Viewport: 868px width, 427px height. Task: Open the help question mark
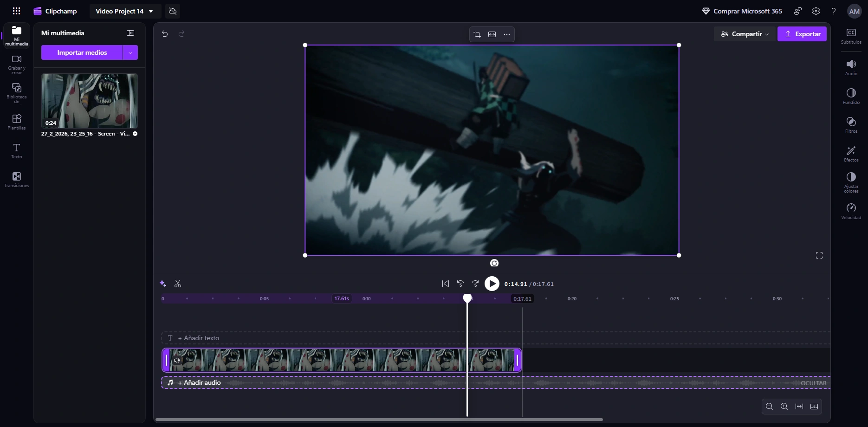click(x=834, y=11)
